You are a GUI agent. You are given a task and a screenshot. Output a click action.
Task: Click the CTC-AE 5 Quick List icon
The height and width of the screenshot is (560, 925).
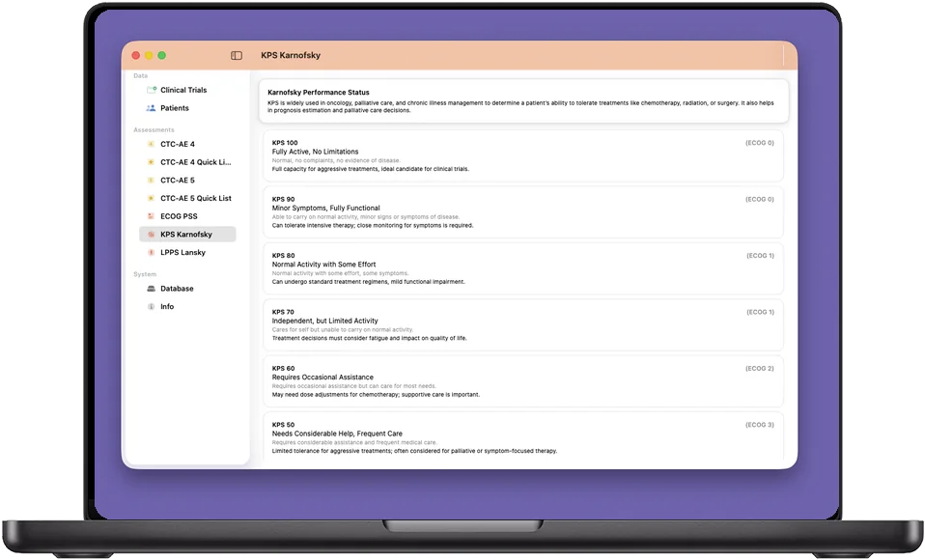(x=151, y=198)
